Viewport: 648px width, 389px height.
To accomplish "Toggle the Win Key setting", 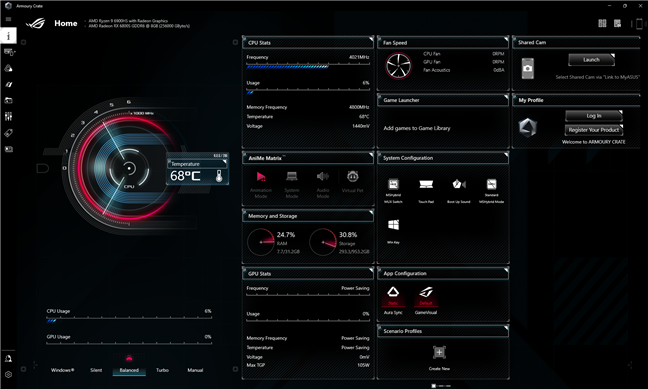I will [x=393, y=231].
